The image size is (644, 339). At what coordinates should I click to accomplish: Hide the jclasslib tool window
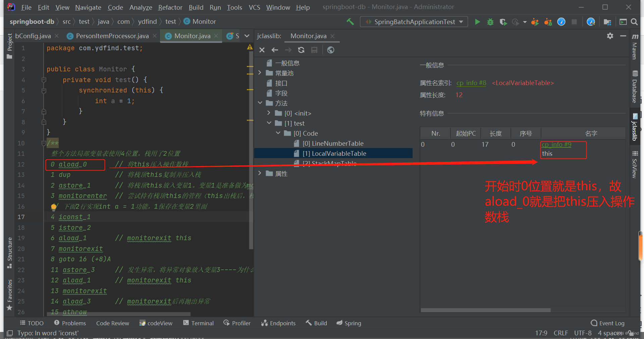[x=623, y=36]
